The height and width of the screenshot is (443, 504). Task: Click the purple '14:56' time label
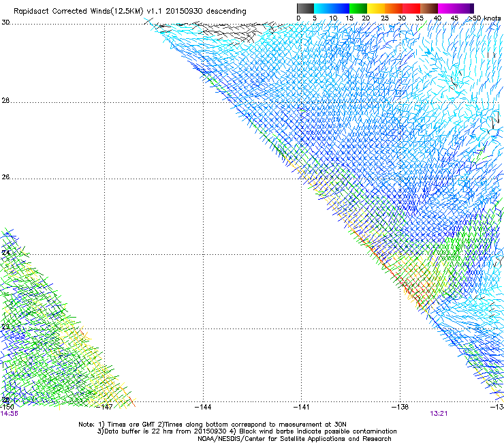click(9, 414)
